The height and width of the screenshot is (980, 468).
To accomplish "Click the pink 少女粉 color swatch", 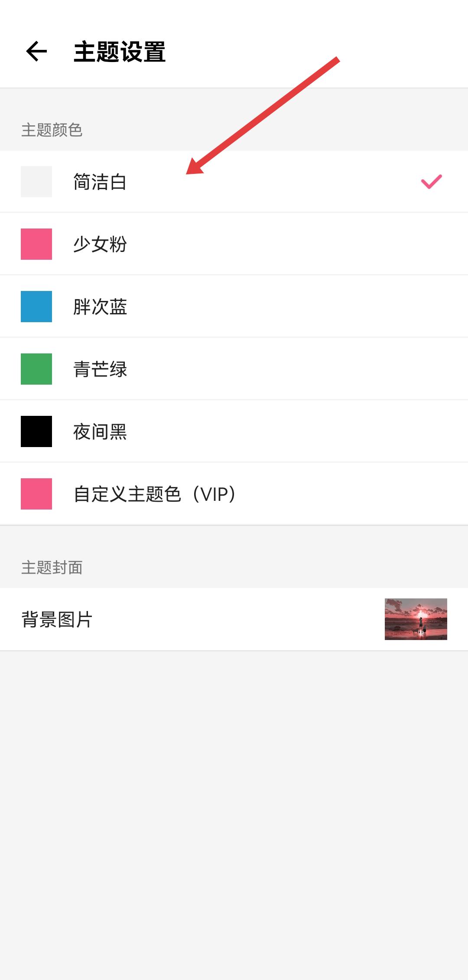I will pos(36,244).
